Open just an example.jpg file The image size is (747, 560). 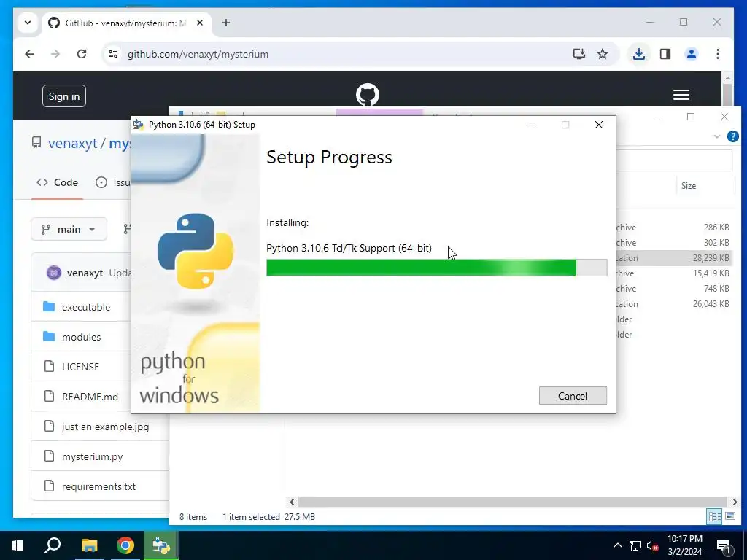105,427
